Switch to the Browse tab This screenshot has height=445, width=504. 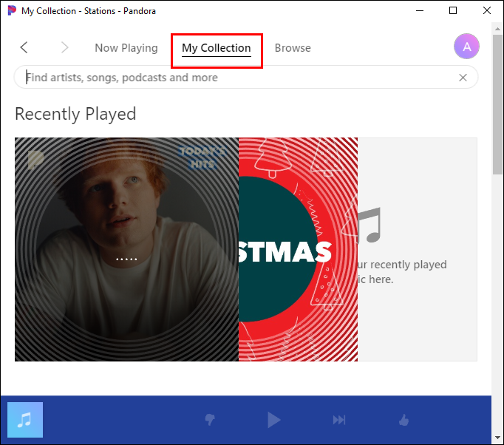(x=293, y=48)
